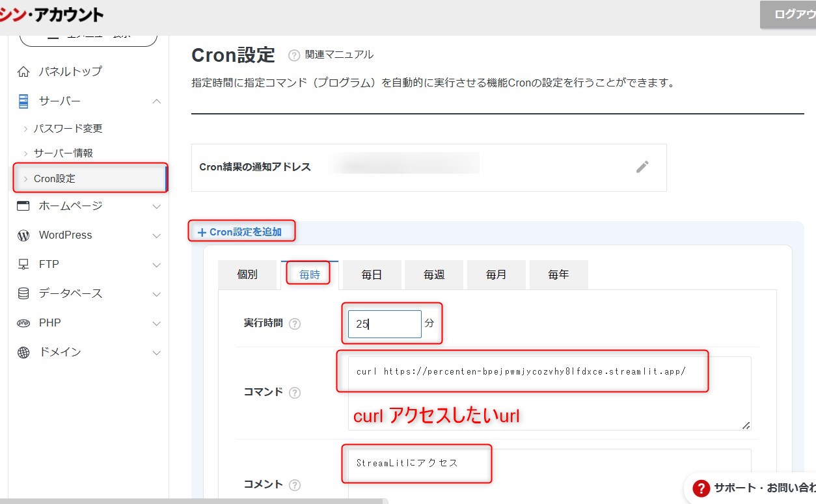Image resolution: width=816 pixels, height=504 pixels.
Task: Open the 個別 schedule tab
Action: click(x=247, y=275)
